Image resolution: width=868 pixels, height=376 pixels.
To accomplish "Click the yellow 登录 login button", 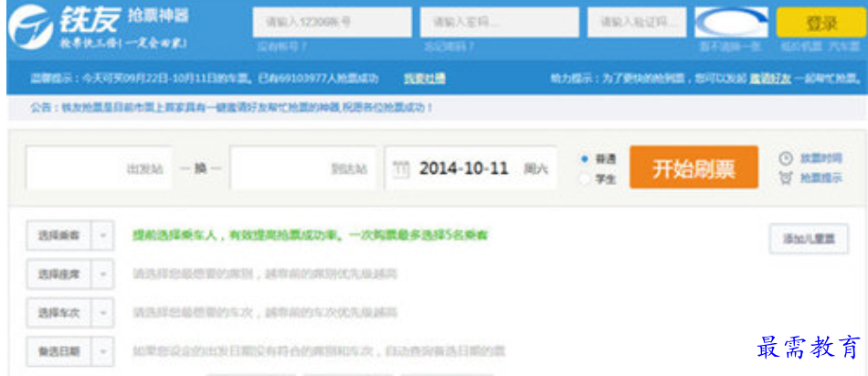I will pos(821,23).
